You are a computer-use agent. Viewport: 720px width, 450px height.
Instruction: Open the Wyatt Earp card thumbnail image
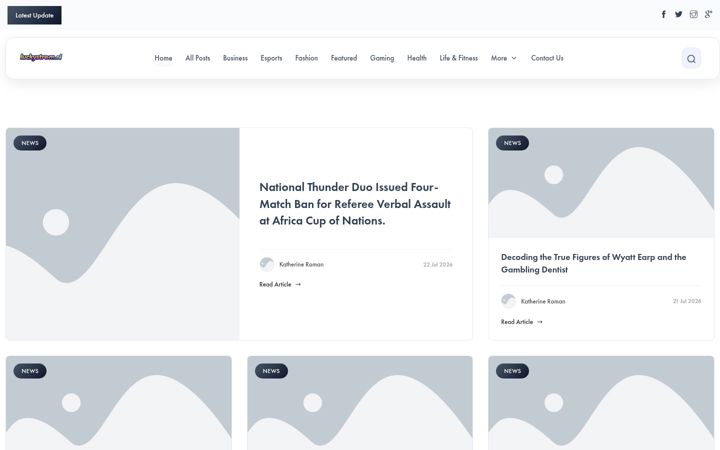click(601, 183)
